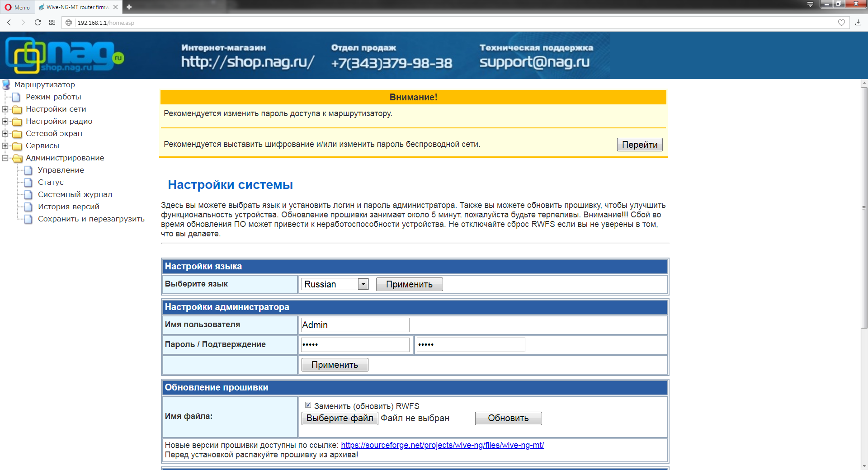Viewport: 868px width, 470px height.
Task: Open the tab menu icon near window controls
Action: tap(810, 5)
